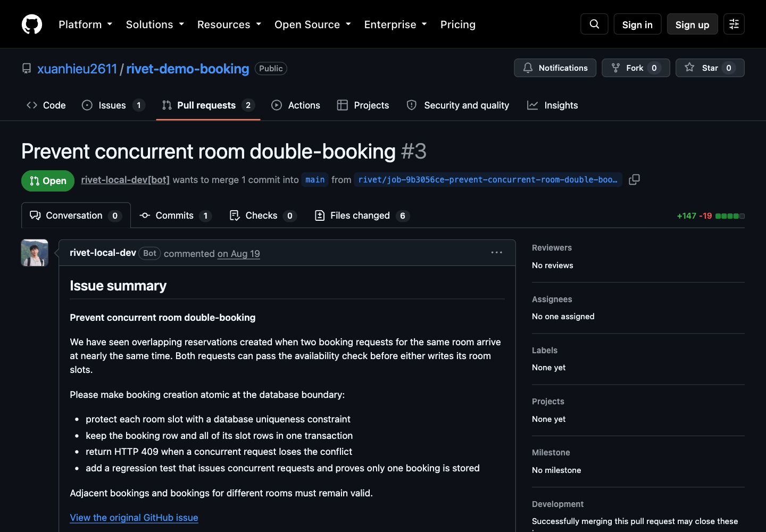Image resolution: width=766 pixels, height=532 pixels.
Task: Open the Insights tab
Action: [x=553, y=105]
